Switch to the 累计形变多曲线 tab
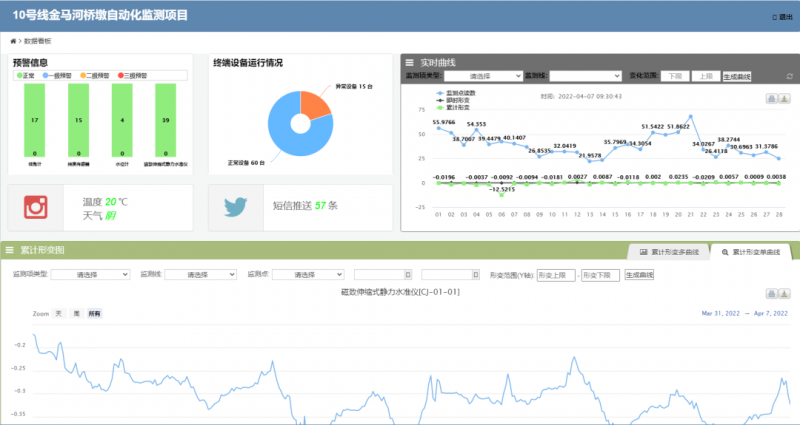Screen dimensions: 800x425 (667, 250)
